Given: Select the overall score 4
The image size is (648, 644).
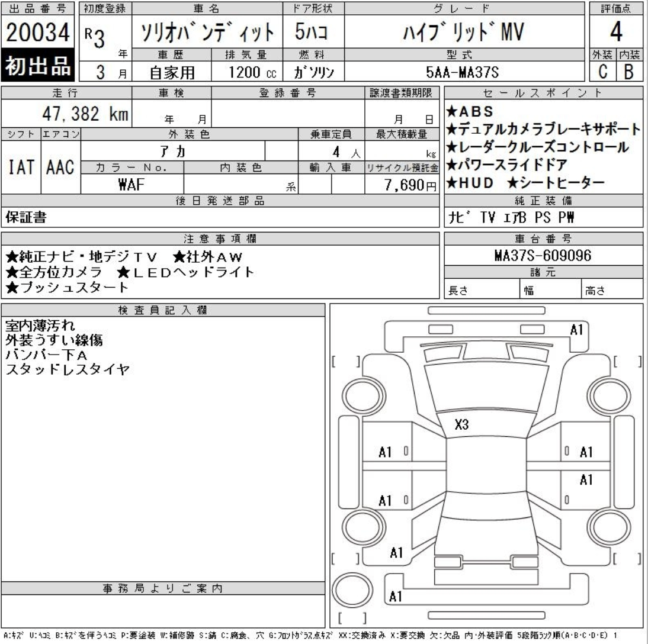Looking at the screenshot, I should pos(616,31).
